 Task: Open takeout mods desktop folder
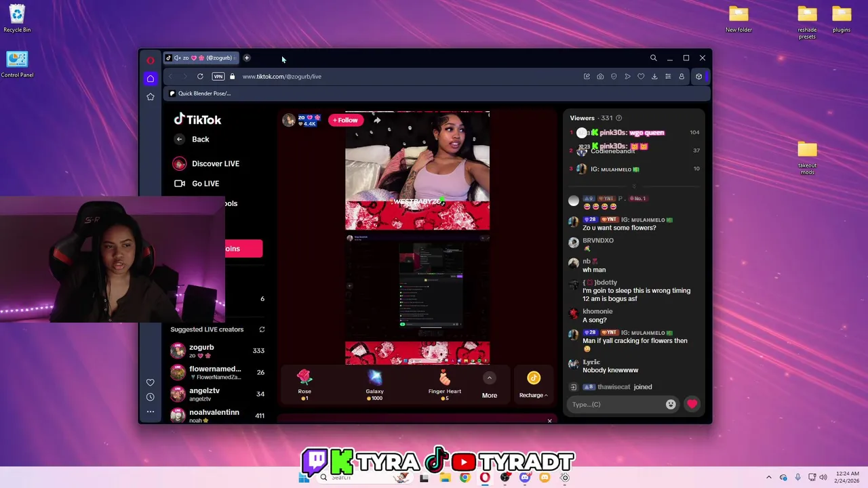[x=807, y=158]
